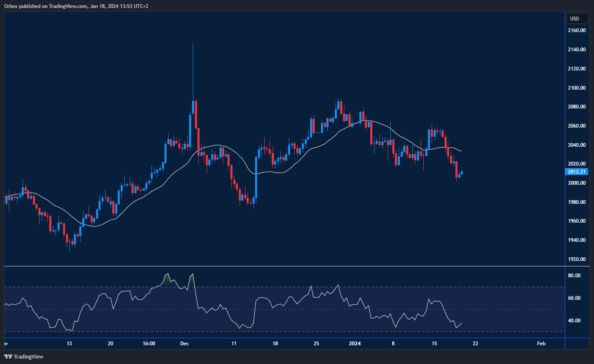Click the 16:00 timestamp on the axis

tap(149, 344)
